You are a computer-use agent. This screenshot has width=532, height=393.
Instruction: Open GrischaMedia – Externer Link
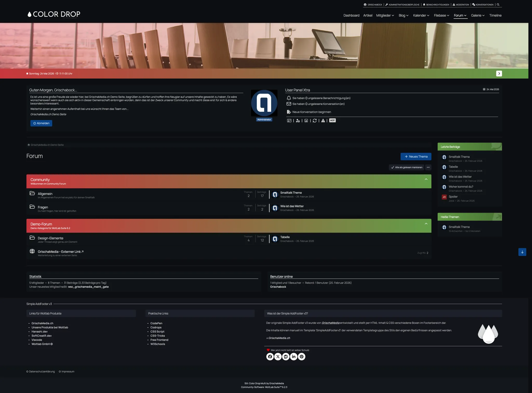pyautogui.click(x=60, y=252)
